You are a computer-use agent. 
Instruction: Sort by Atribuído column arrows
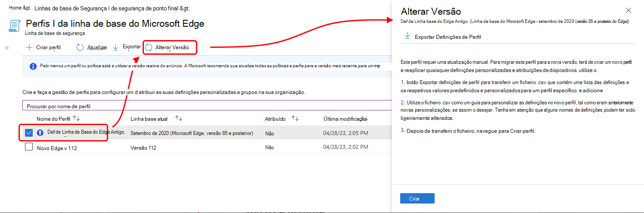[296, 118]
